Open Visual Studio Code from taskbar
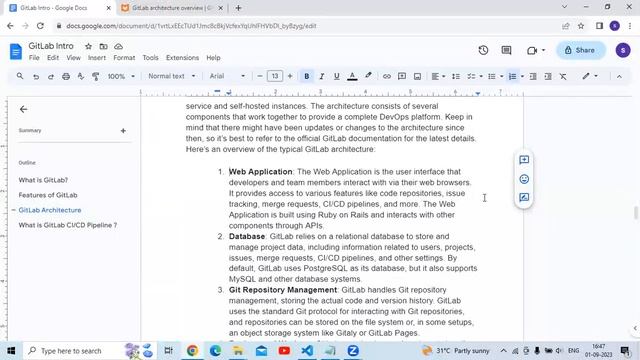 tap(307, 351)
